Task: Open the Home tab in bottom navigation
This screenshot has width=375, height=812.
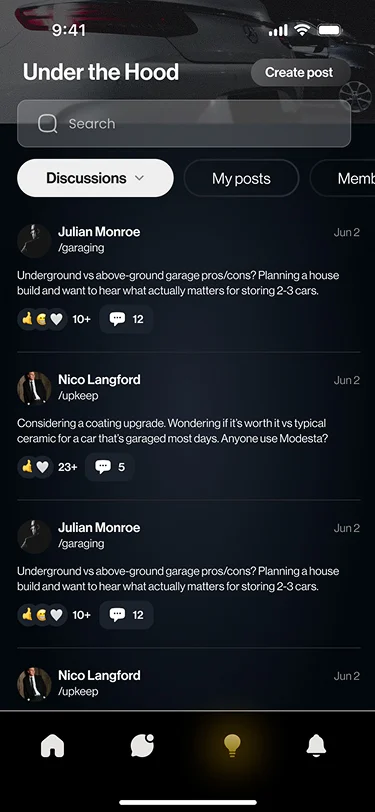Action: pos(52,746)
